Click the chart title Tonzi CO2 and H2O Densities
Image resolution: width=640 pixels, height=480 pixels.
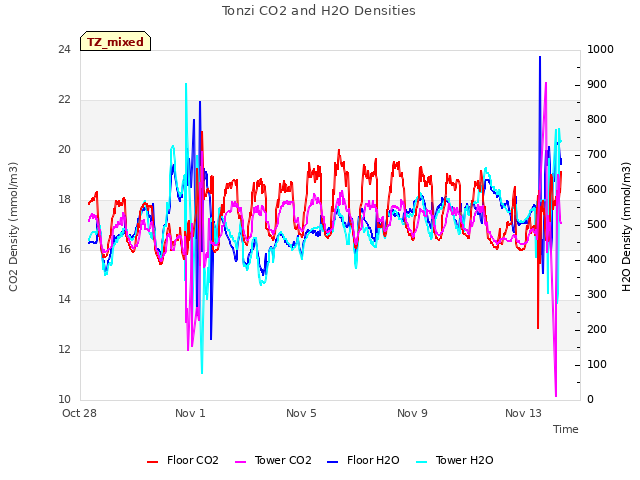(x=319, y=11)
